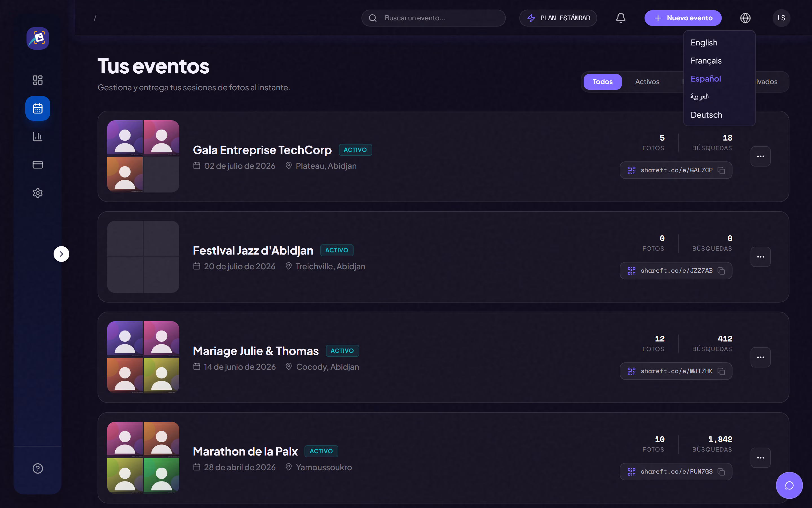This screenshot has width=812, height=508.
Task: Copy the shareft.co/e/GAL7CP link
Action: pos(721,170)
